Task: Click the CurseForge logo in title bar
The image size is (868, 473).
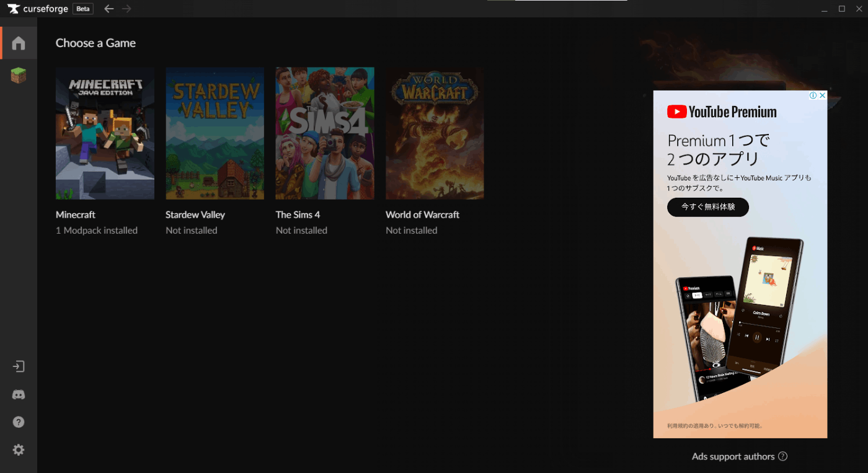Action: pos(38,9)
